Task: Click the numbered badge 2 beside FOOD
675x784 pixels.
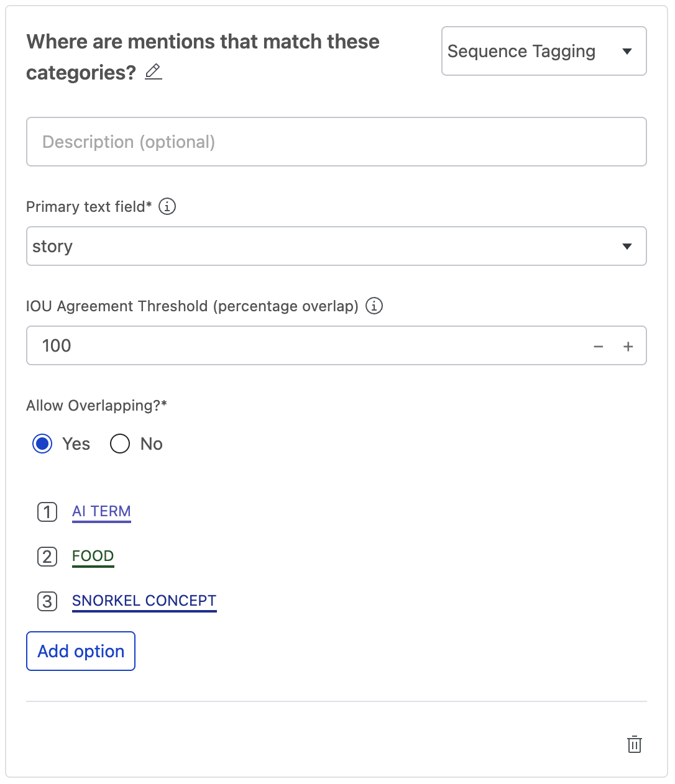Action: point(47,557)
